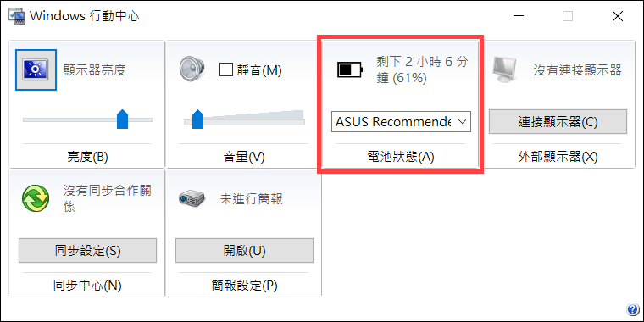Click the 電池狀態(A) label
644x322 pixels.
pyautogui.click(x=401, y=157)
